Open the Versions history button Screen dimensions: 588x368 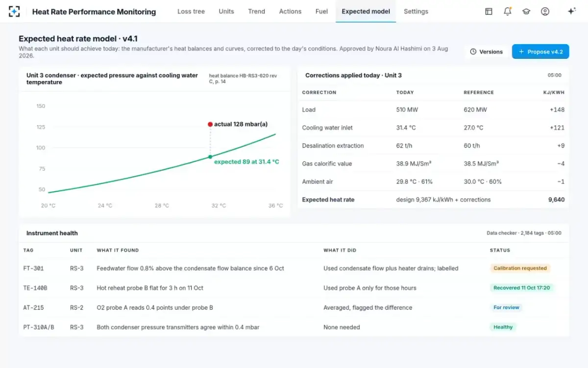(x=487, y=52)
